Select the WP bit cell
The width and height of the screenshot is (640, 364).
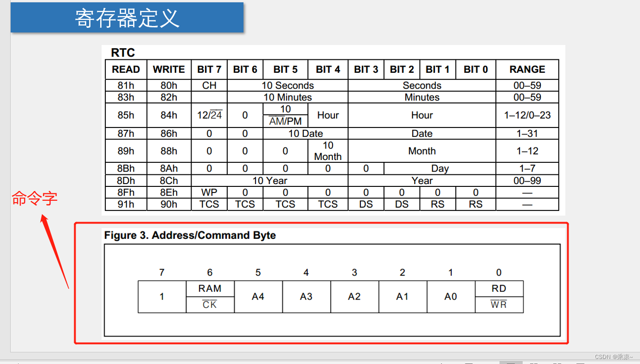pyautogui.click(x=209, y=192)
